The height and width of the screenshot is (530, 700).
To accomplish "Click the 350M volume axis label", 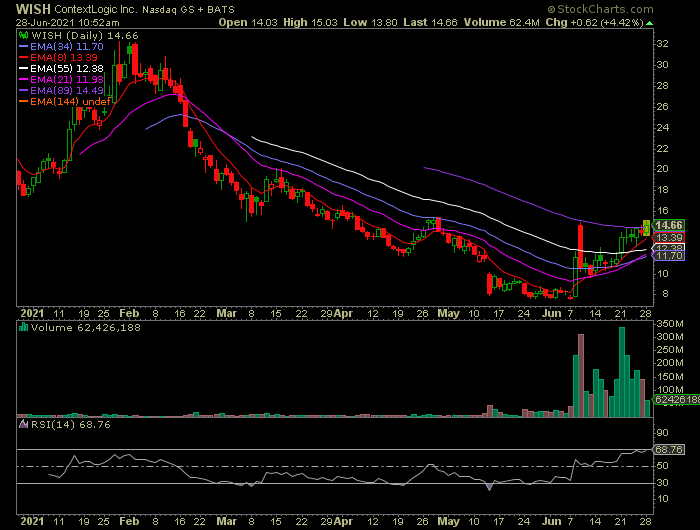I will (x=670, y=324).
